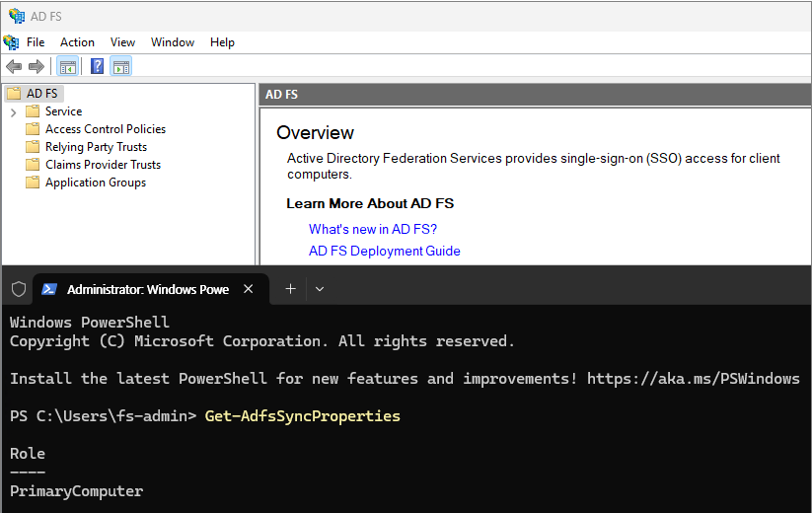
Task: Select Application Groups in the tree
Action: [x=96, y=183]
